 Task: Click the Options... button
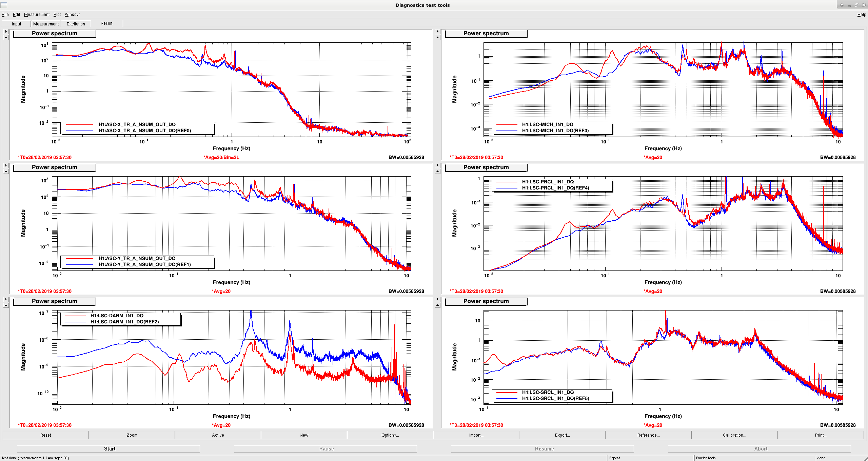click(390, 435)
